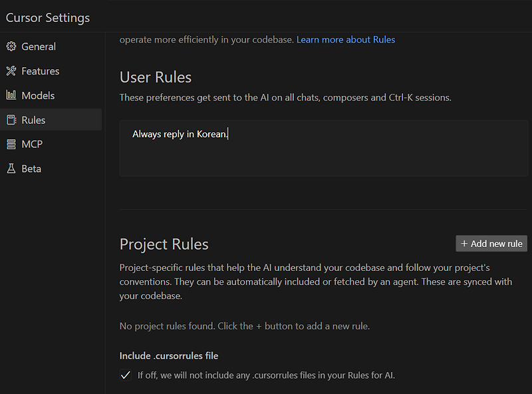Disable the Include .cursorrules file checkbox
Viewport: 532px width, 394px height.
pyautogui.click(x=125, y=375)
